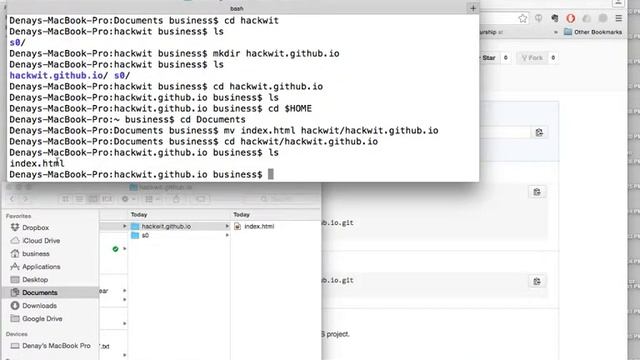Image resolution: width=640 pixels, height=360 pixels.
Task: Open the Finder arrange-by dropdown
Action: (x=153, y=199)
